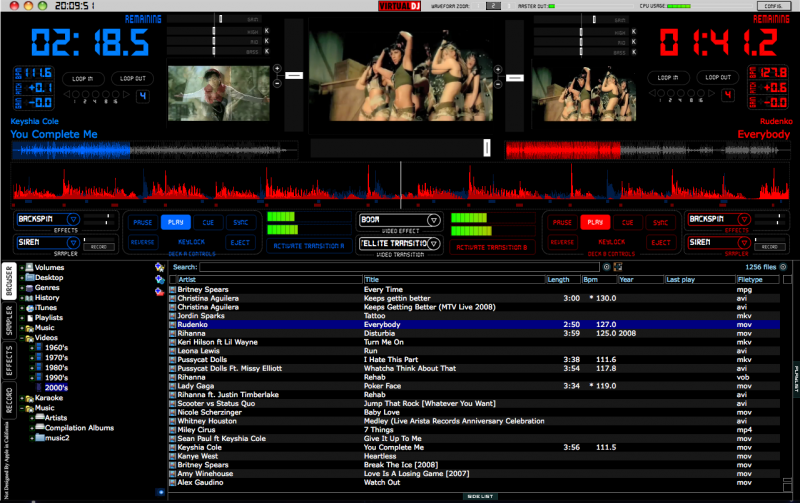The height and width of the screenshot is (503, 800).
Task: Double loop length with deck B right arrow
Action: [x=712, y=93]
